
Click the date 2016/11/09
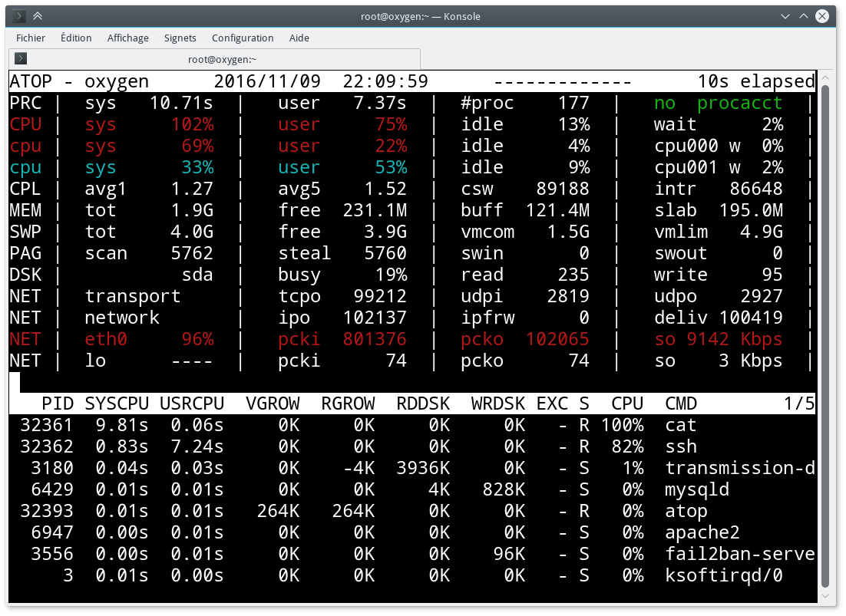267,81
